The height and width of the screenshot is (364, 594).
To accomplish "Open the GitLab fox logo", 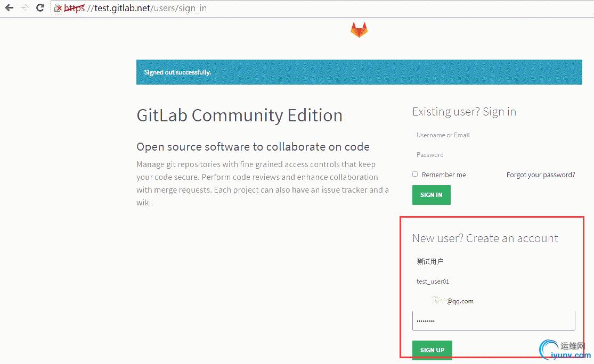I will pyautogui.click(x=359, y=30).
